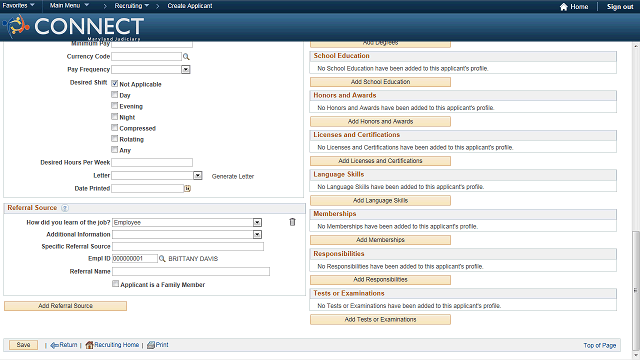
Task: Click the Specific Referral Source field
Action: pos(188,247)
